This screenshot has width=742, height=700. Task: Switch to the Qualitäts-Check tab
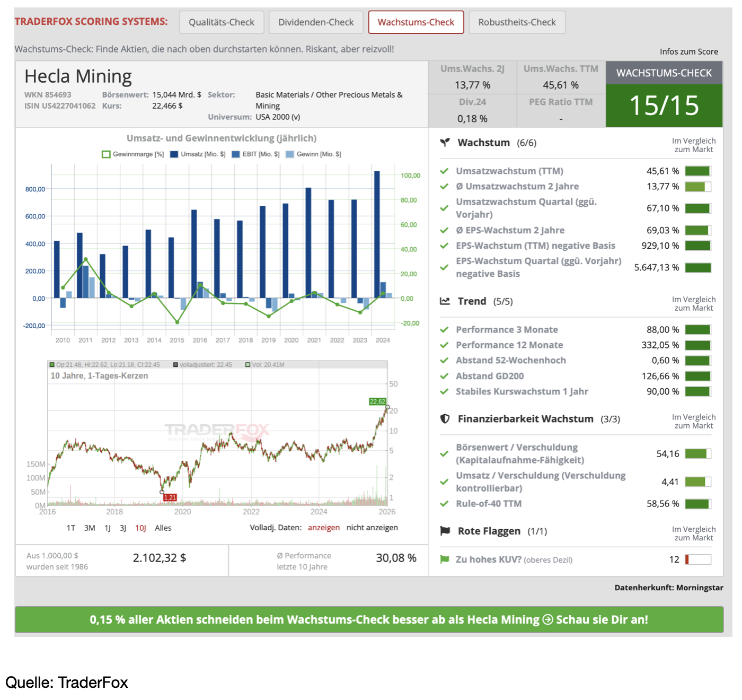pyautogui.click(x=222, y=22)
